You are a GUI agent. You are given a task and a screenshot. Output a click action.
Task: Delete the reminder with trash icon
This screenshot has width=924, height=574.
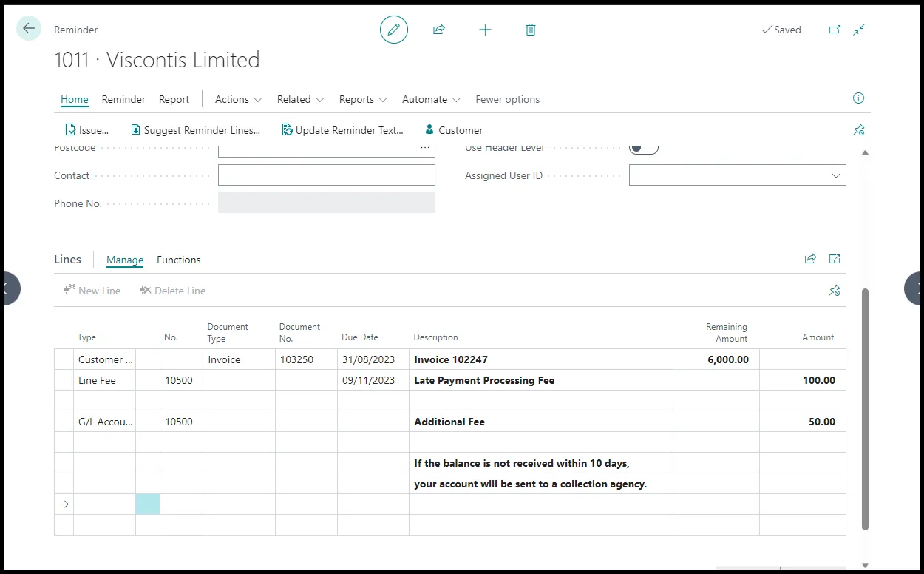pyautogui.click(x=531, y=30)
